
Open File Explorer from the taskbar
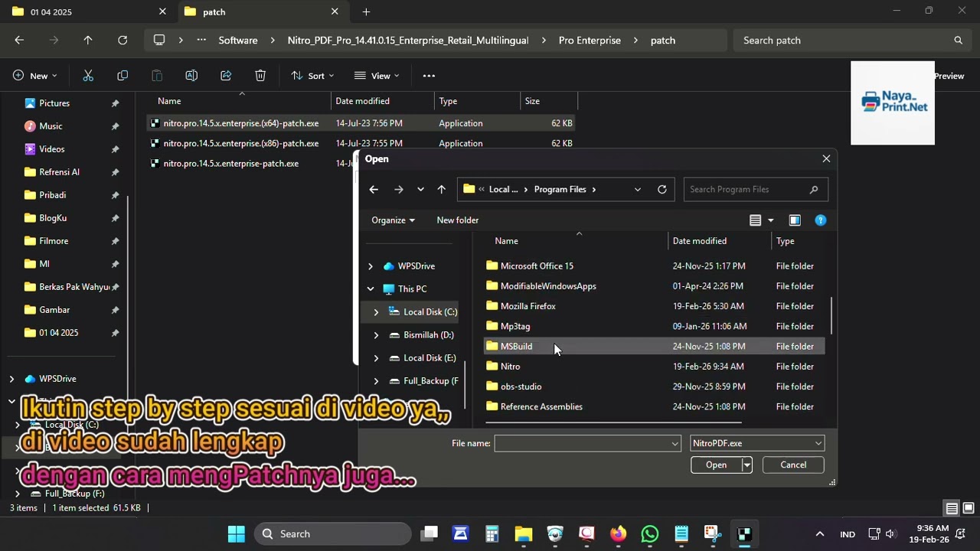tap(524, 533)
